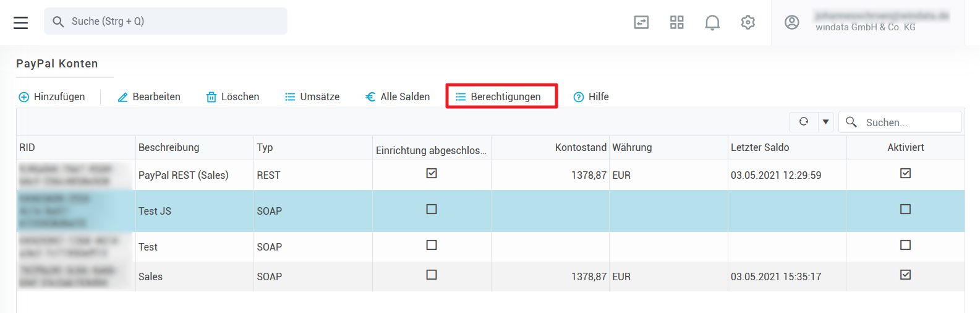
Task: Open Umsätze from the toolbar
Action: pyautogui.click(x=312, y=97)
